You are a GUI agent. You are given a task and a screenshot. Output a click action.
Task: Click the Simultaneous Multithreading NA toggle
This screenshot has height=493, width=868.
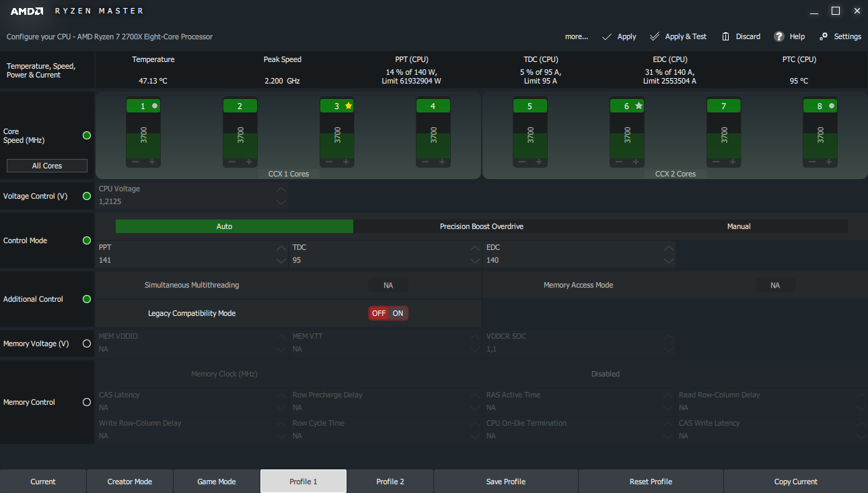click(388, 286)
